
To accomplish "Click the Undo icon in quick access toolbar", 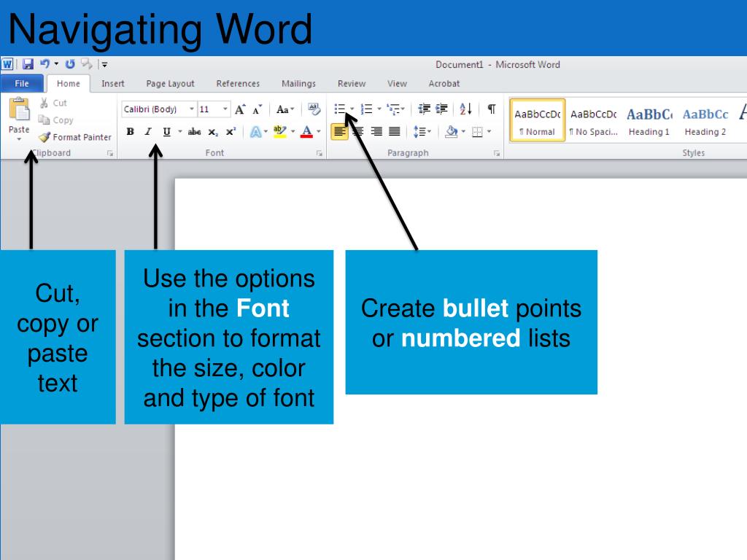I will tap(44, 64).
